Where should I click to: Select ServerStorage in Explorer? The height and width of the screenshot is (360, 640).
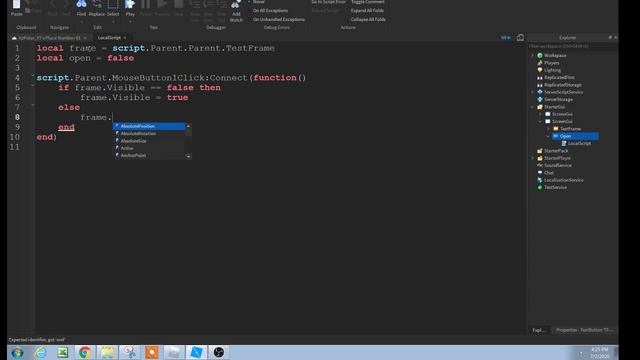558,100
